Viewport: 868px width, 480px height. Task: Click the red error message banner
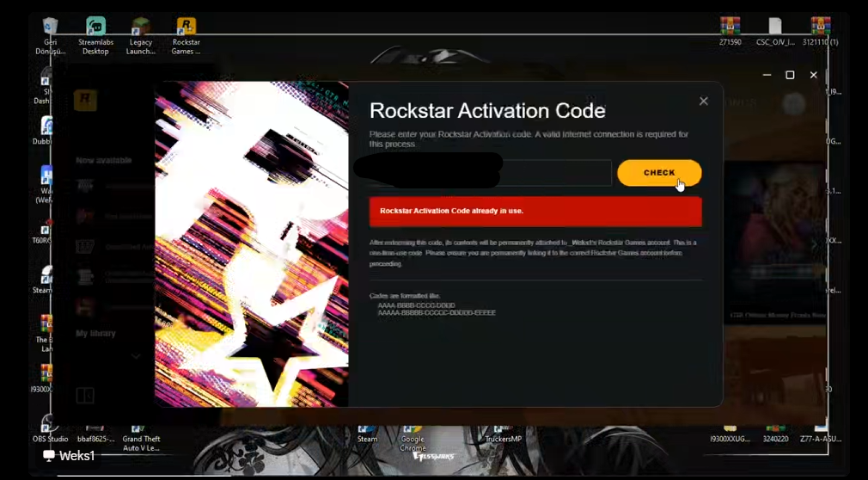[x=535, y=211]
